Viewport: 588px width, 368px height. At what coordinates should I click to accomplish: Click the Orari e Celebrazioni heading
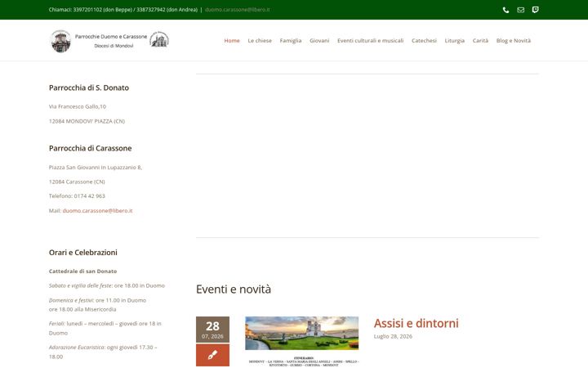82,253
